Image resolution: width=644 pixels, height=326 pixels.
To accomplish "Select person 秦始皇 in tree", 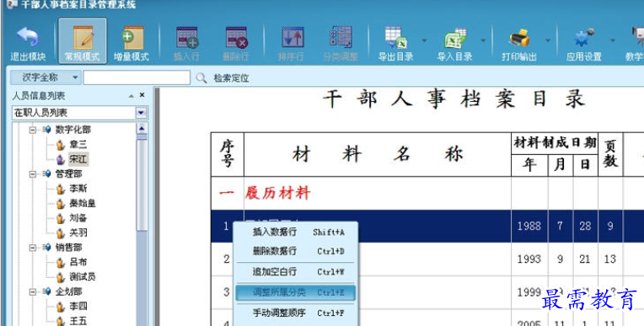I will click(83, 204).
